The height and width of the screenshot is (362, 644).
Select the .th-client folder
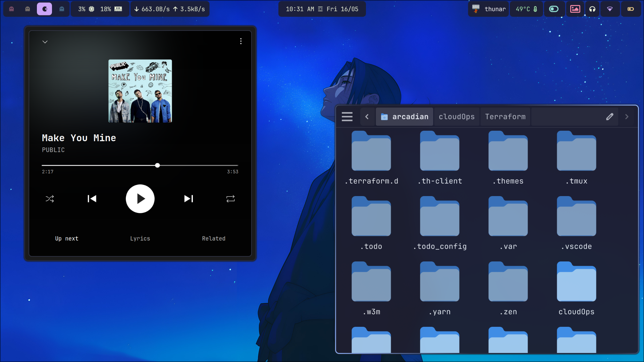(440, 158)
